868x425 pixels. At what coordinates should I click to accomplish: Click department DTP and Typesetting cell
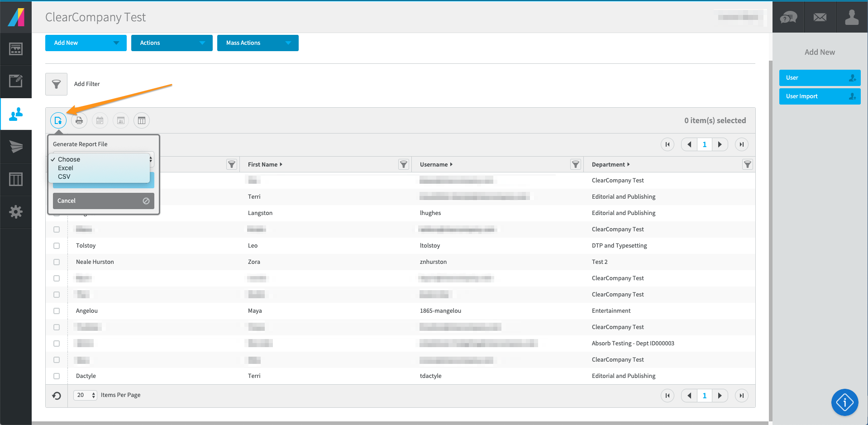(x=620, y=246)
